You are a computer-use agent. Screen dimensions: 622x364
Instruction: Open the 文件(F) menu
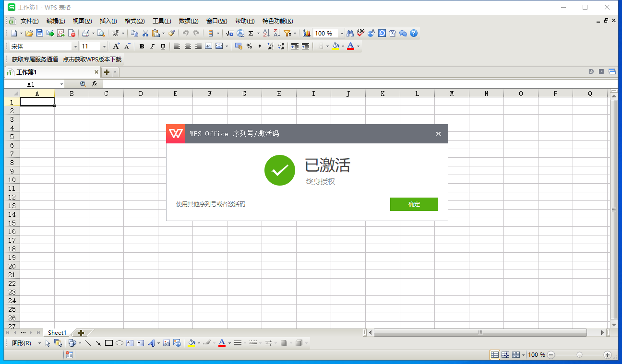(x=29, y=21)
